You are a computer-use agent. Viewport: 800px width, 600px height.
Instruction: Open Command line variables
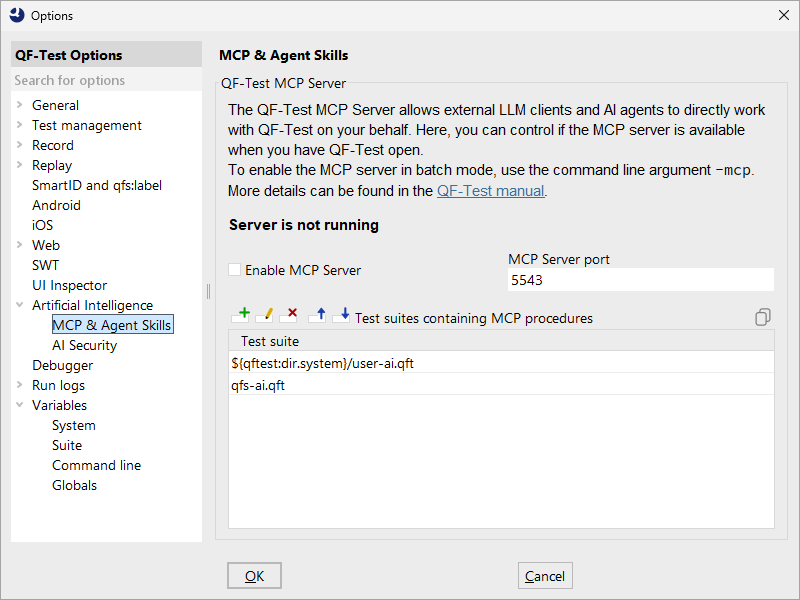96,465
